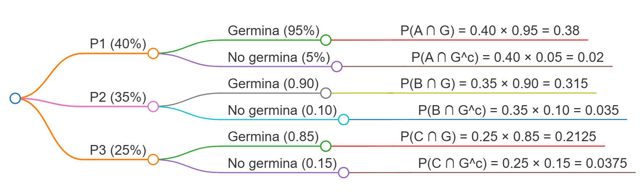Select the Germina (95%) label
This screenshot has height=195, width=644.
click(x=273, y=31)
